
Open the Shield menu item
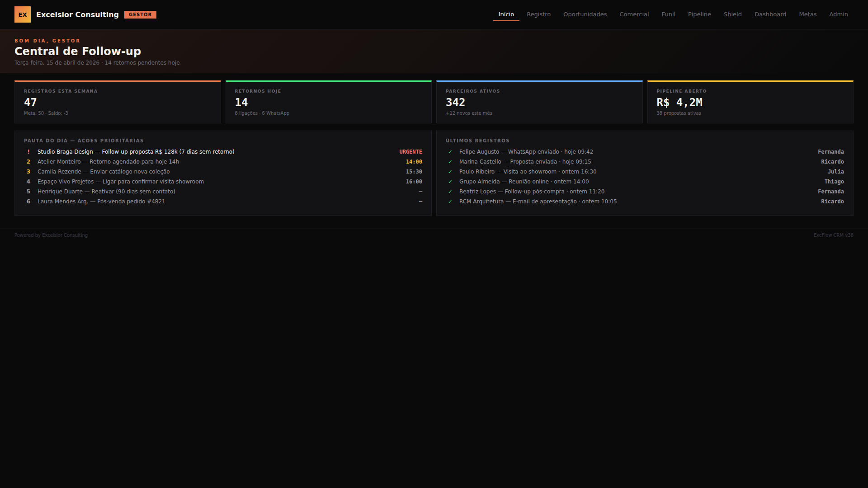pyautogui.click(x=732, y=14)
